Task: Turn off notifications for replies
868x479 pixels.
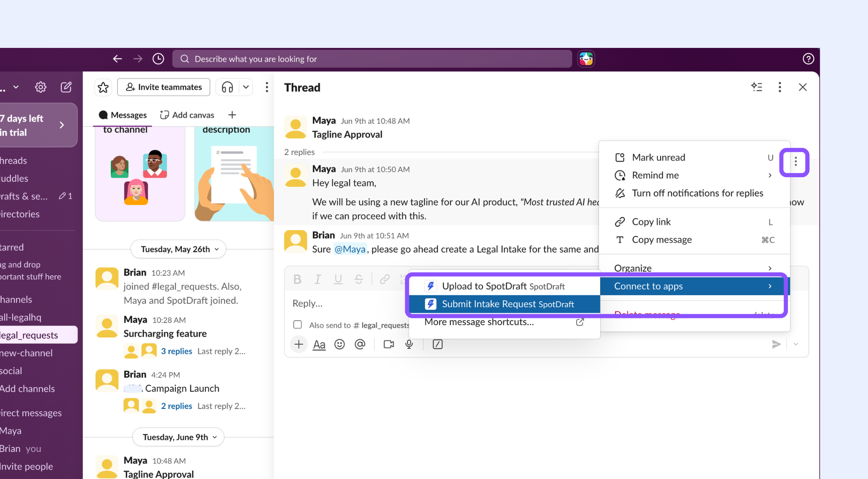Action: [x=694, y=193]
